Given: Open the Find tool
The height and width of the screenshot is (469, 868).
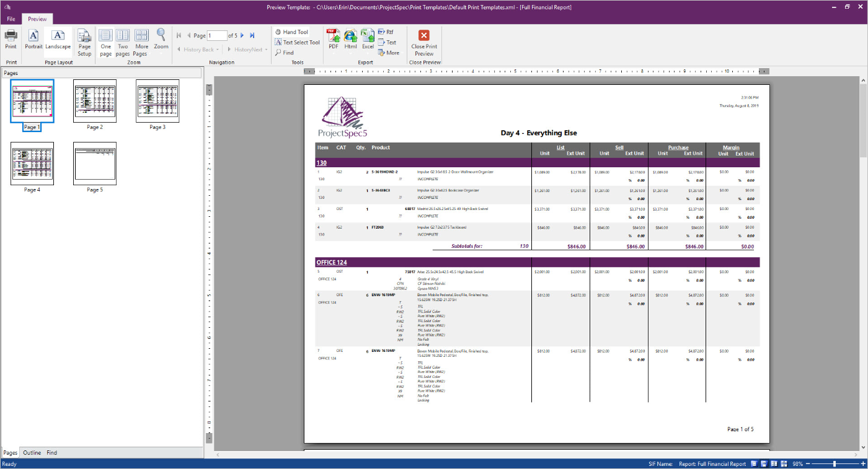Looking at the screenshot, I should pos(287,53).
